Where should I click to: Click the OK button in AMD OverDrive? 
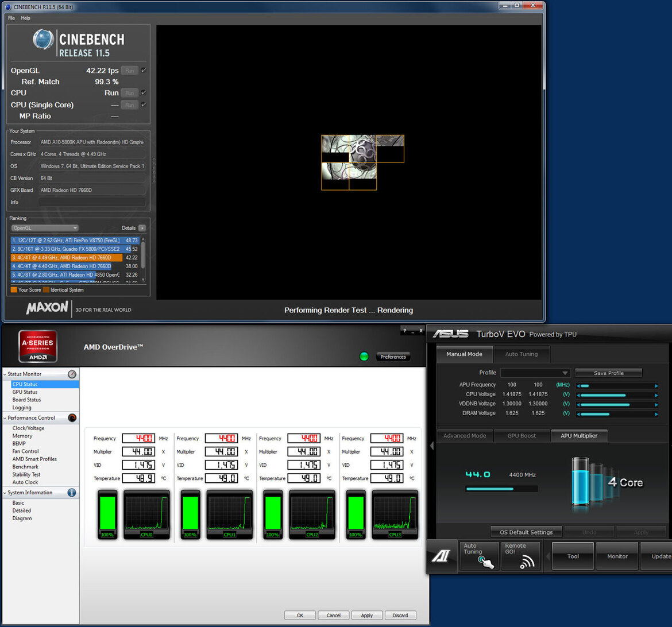pos(300,616)
